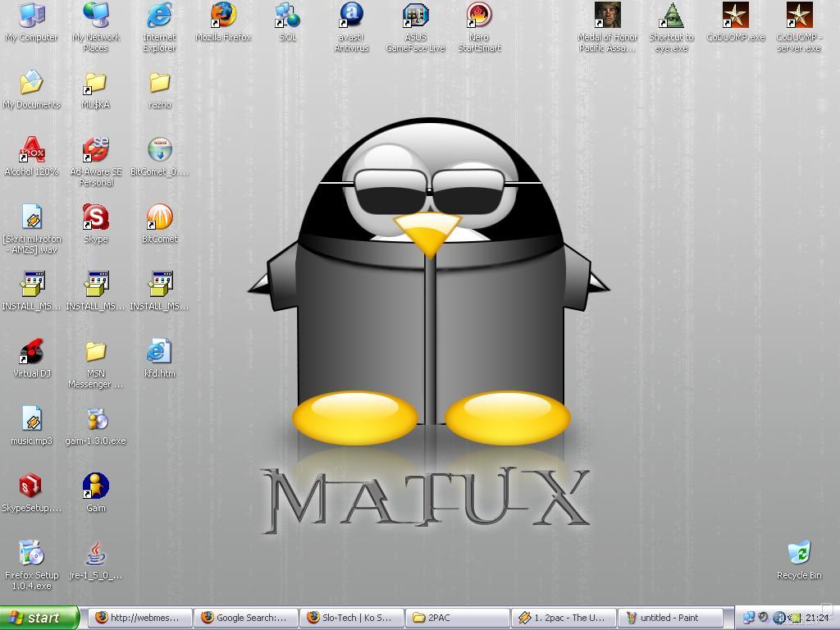Click the network connection tray icon

coord(749,618)
